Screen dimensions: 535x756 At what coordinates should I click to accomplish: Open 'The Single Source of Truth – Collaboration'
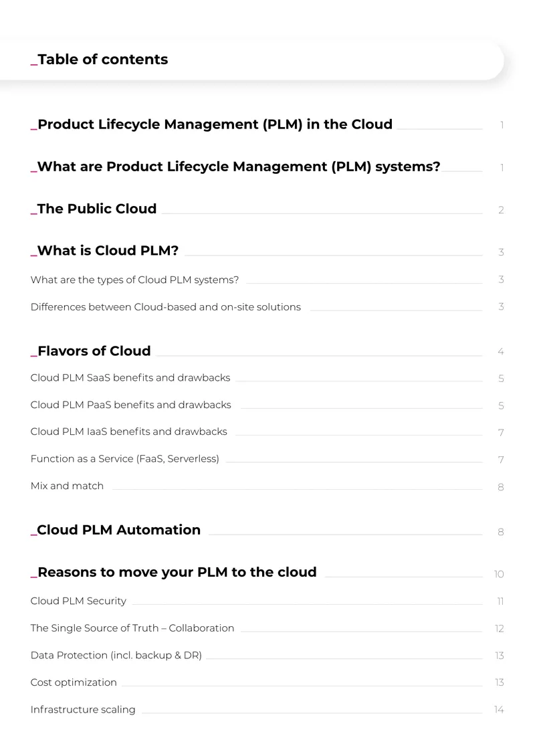(x=132, y=628)
